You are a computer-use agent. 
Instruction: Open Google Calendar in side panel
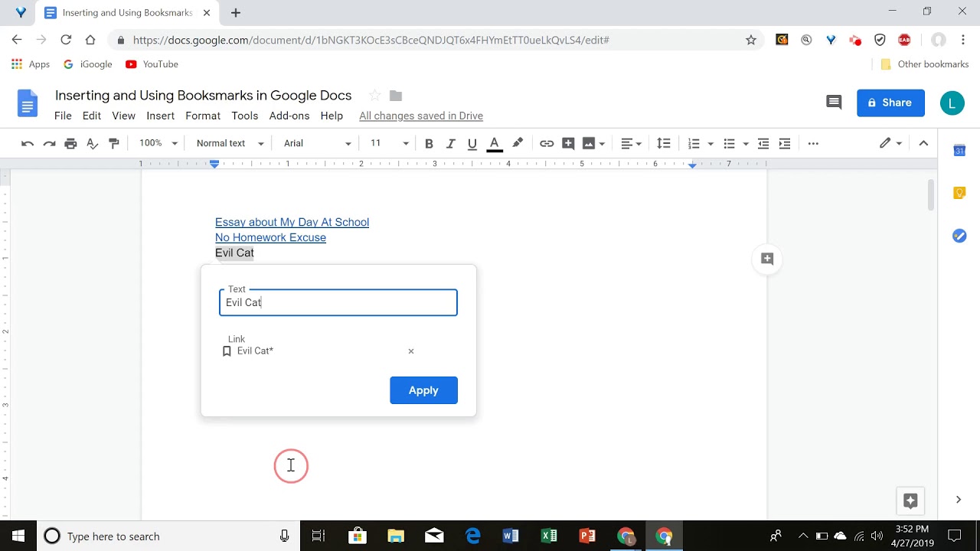[959, 151]
